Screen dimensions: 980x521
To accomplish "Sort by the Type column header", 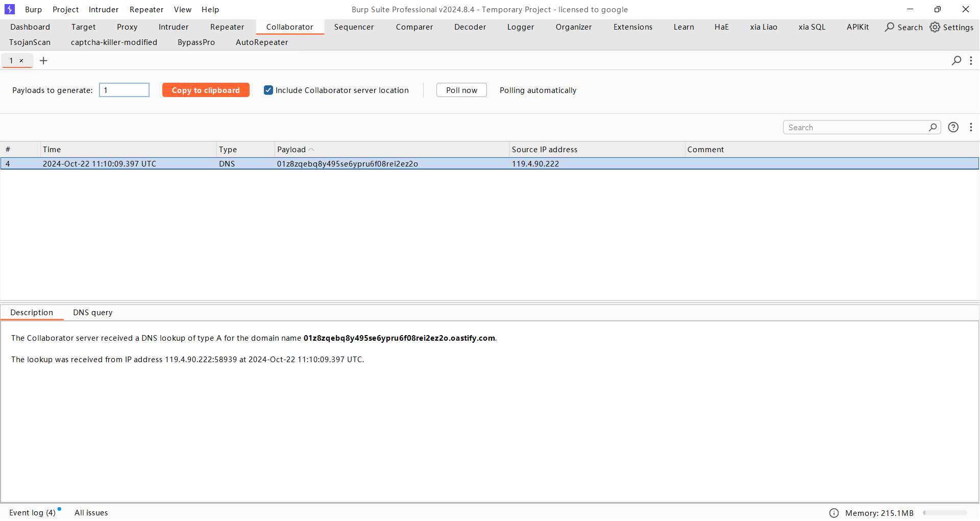I will pos(246,150).
